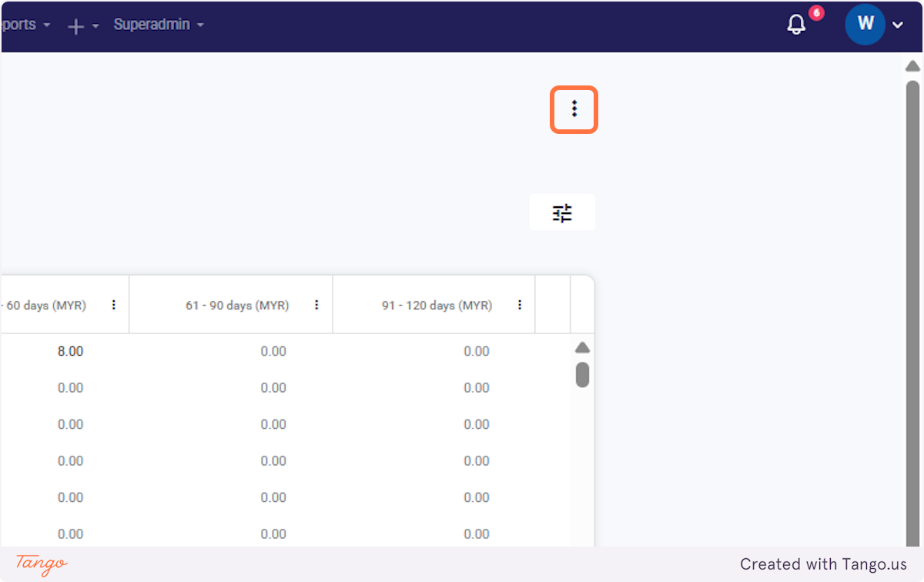
Task: Open column menu for 61 - 90 days (MYR)
Action: 316,305
